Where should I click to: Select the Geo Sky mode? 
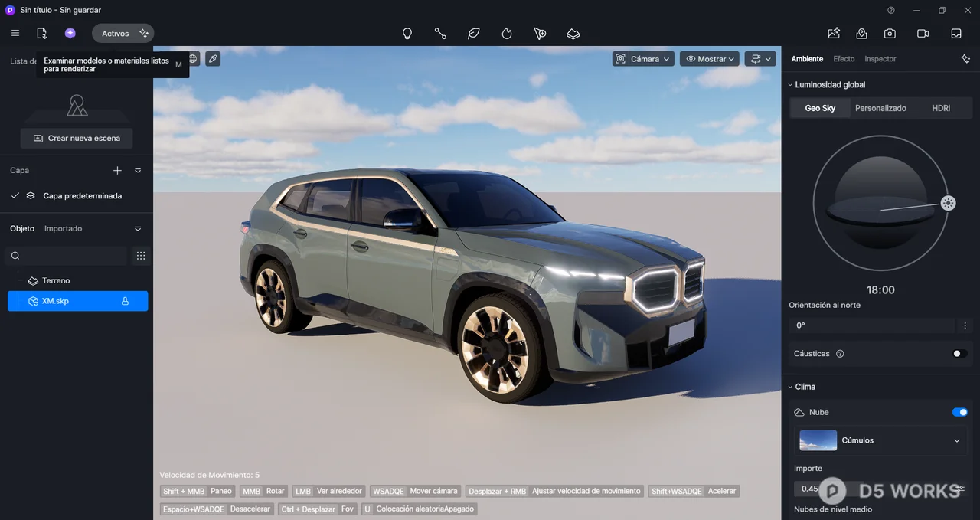click(x=820, y=108)
